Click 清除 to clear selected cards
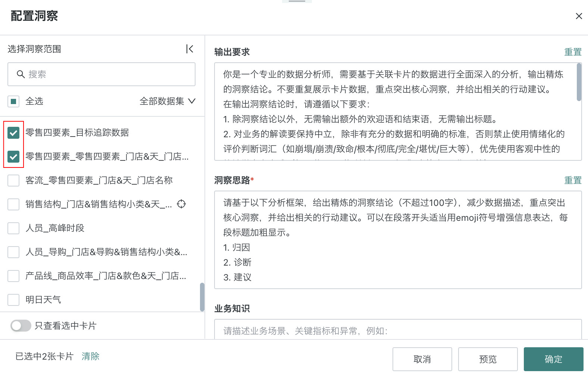Viewport: 588px width, 373px height. [x=91, y=356]
